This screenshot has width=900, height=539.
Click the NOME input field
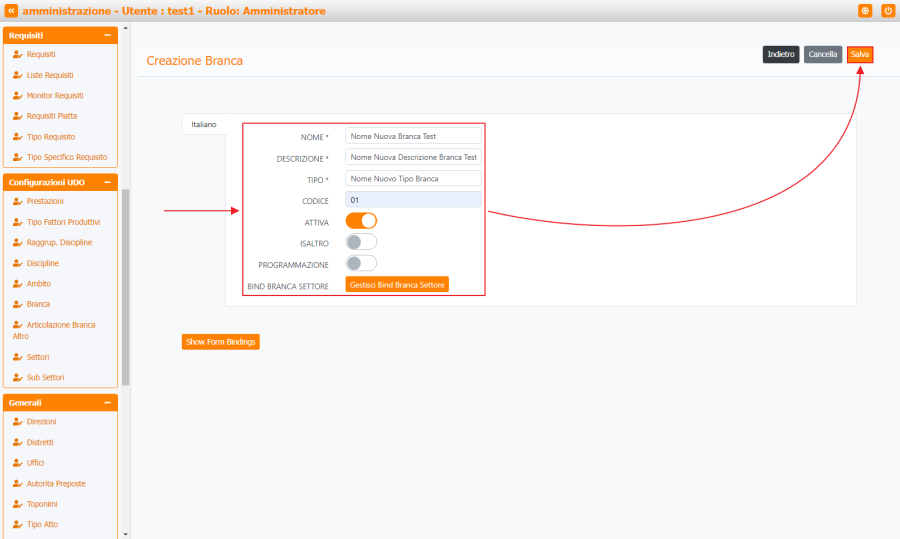coord(412,136)
